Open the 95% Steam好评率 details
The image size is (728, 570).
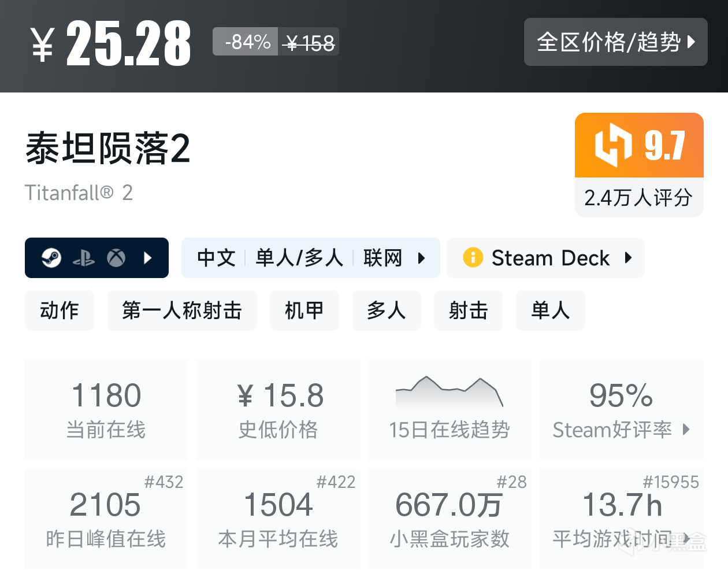point(621,409)
